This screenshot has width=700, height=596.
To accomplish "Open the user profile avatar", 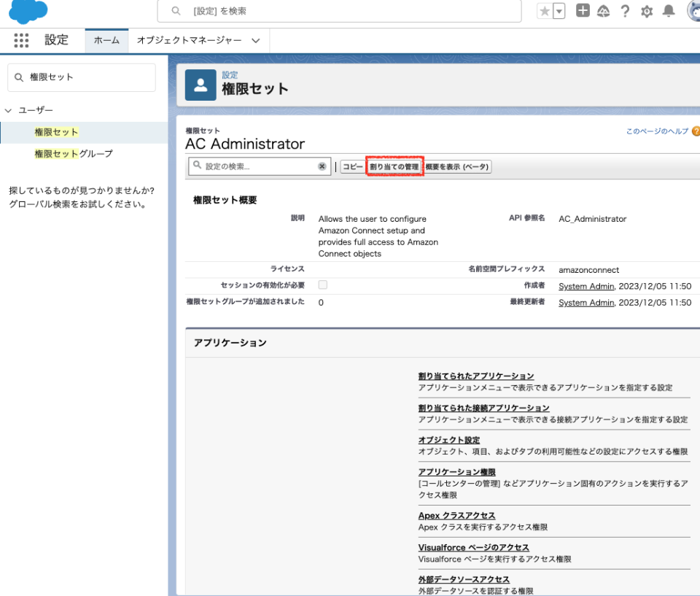I will [693, 11].
